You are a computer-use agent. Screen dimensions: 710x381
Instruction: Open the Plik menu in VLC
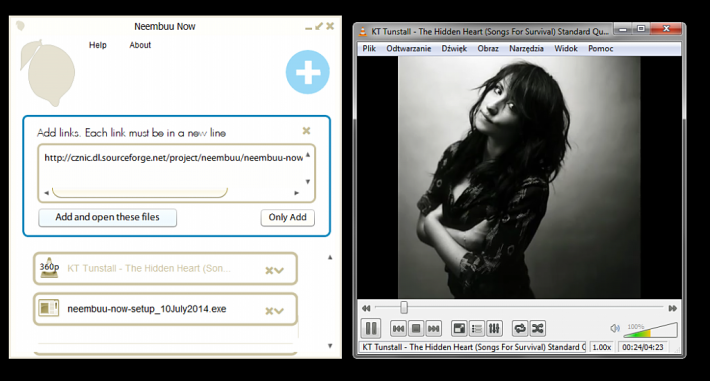(369, 48)
